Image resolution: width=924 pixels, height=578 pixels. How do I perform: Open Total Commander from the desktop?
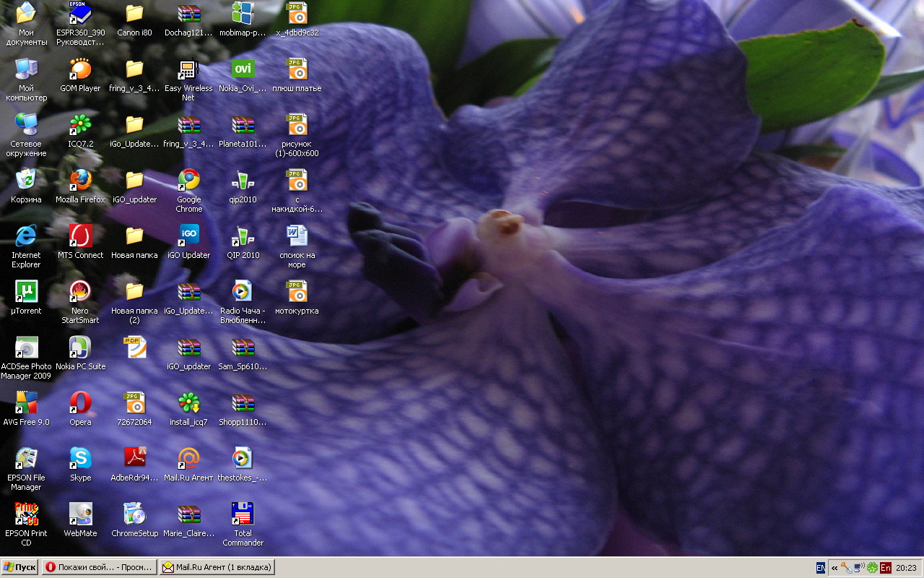click(x=243, y=514)
